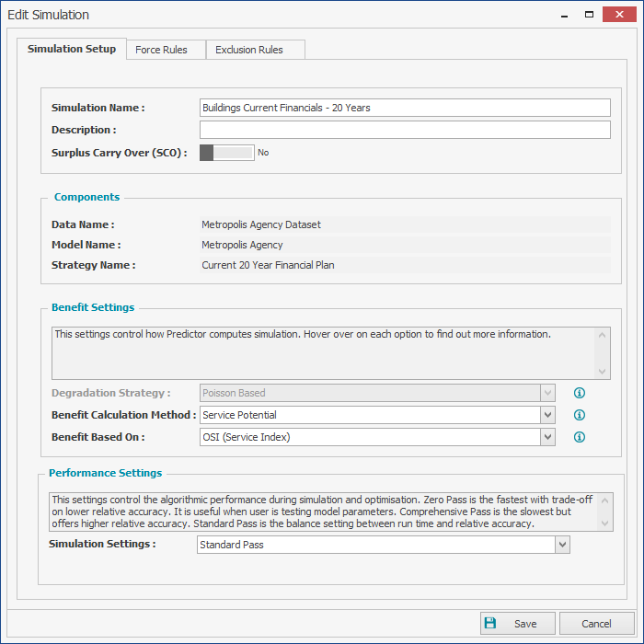Switch to the Simulation Setup tab
Image resolution: width=644 pixels, height=644 pixels.
pyautogui.click(x=72, y=49)
